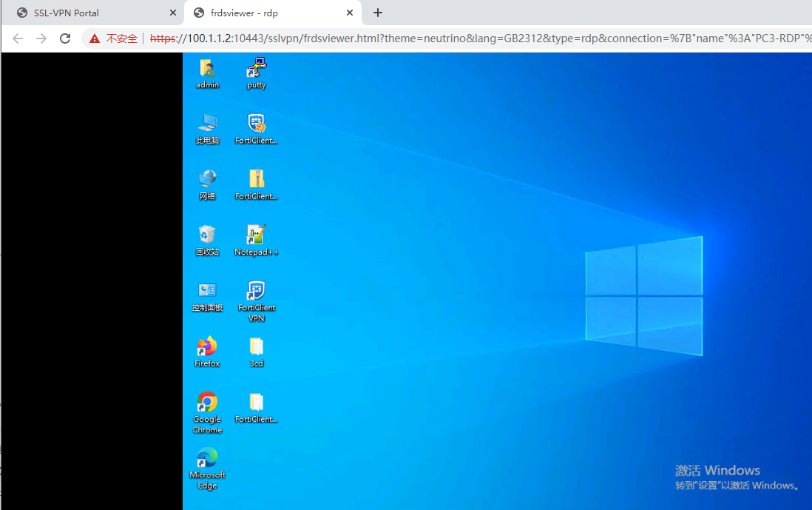Click the browser address bar URL
812x510 pixels.
pyautogui.click(x=473, y=38)
